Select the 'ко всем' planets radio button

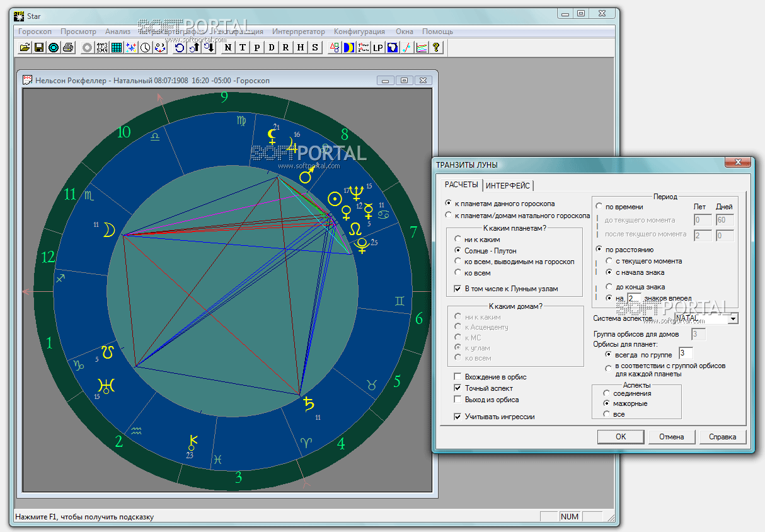click(x=459, y=273)
